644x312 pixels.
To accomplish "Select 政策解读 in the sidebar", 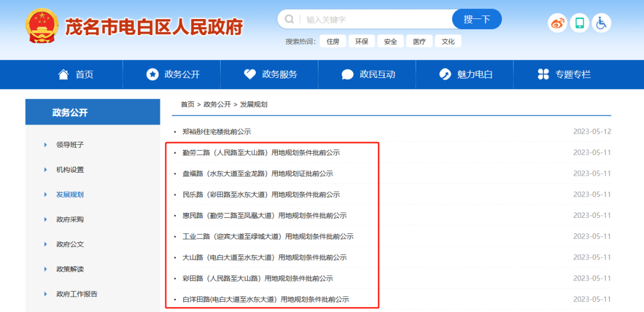I will tap(70, 269).
